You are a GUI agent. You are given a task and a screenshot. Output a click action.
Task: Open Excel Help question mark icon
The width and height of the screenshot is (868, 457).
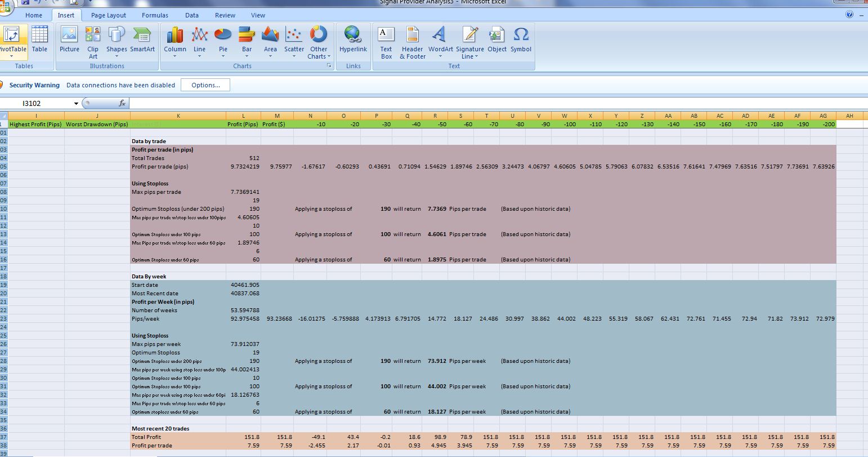point(849,15)
